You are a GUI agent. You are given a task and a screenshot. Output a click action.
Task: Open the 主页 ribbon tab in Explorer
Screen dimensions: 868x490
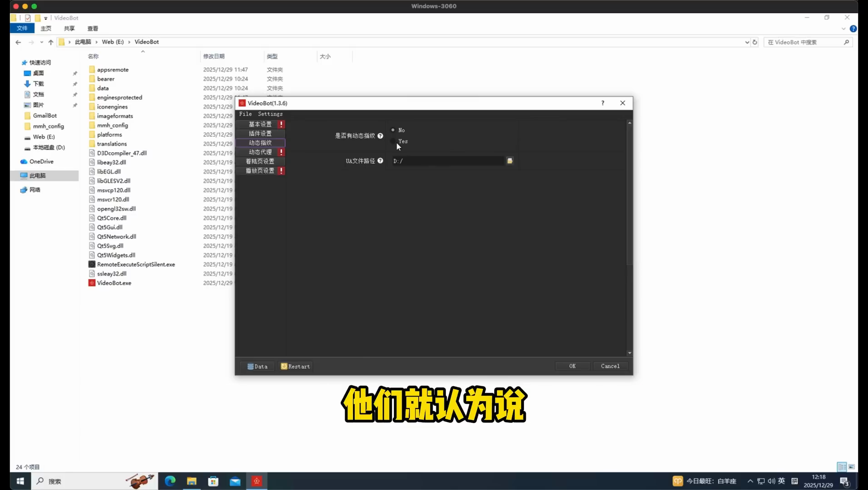(46, 28)
